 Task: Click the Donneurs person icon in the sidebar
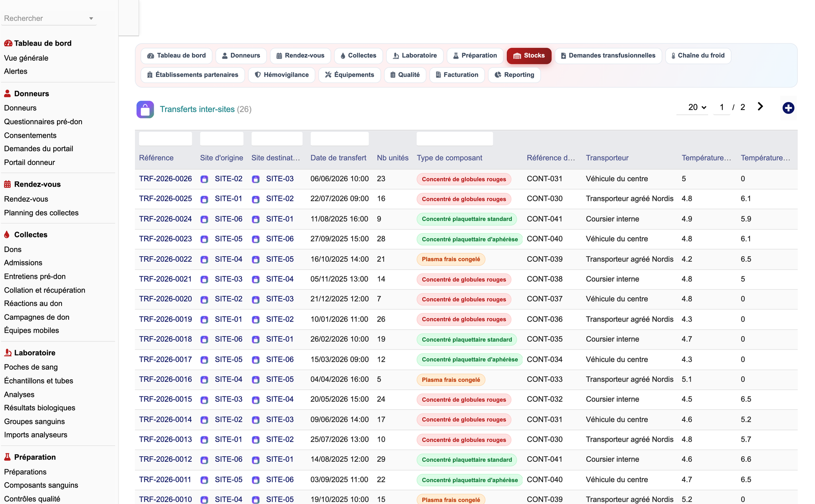[x=8, y=93]
